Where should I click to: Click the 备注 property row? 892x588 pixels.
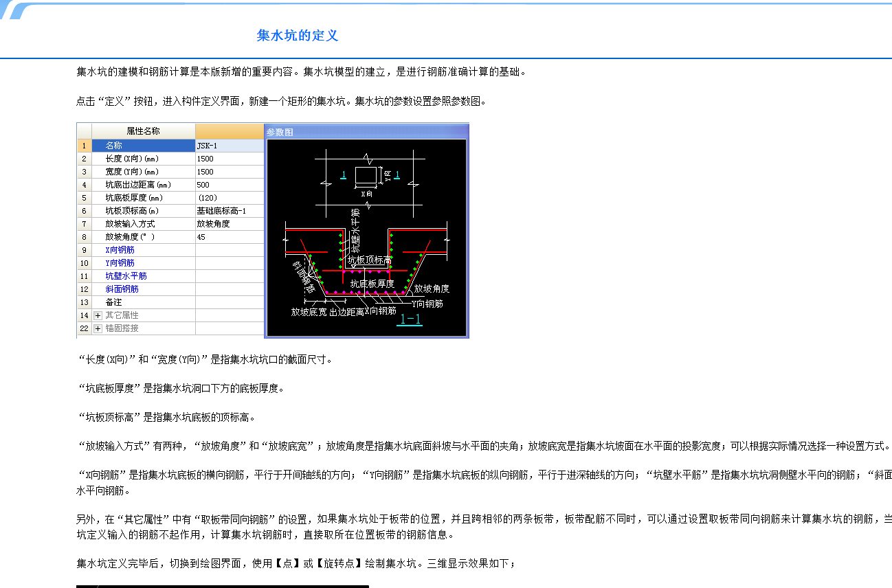click(x=143, y=302)
